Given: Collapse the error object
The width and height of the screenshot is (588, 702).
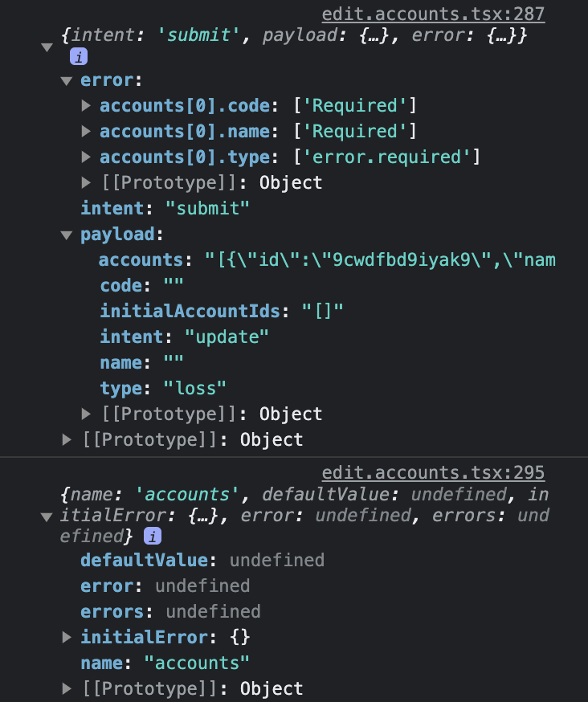Looking at the screenshot, I should 67,80.
